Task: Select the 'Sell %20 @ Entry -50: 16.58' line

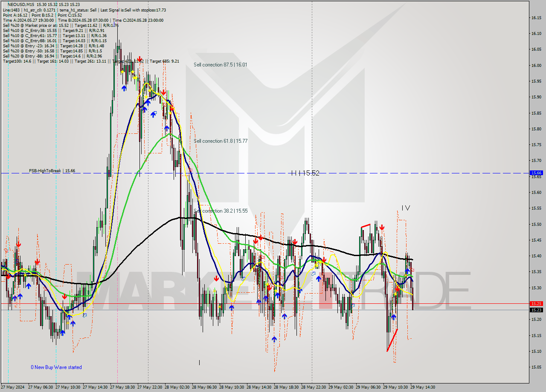Action: tap(52, 51)
